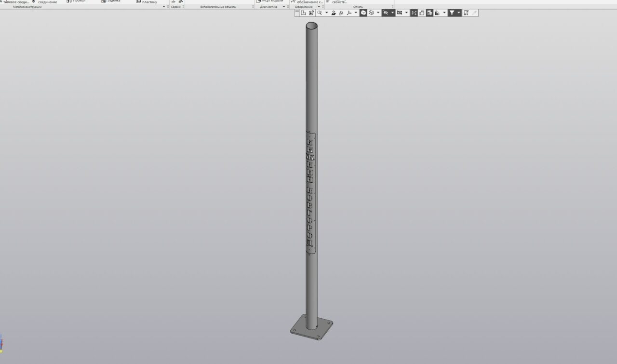The width and height of the screenshot is (617, 364).
Task: Click the zoom magnifier tool in view toolbar
Action: [320, 13]
